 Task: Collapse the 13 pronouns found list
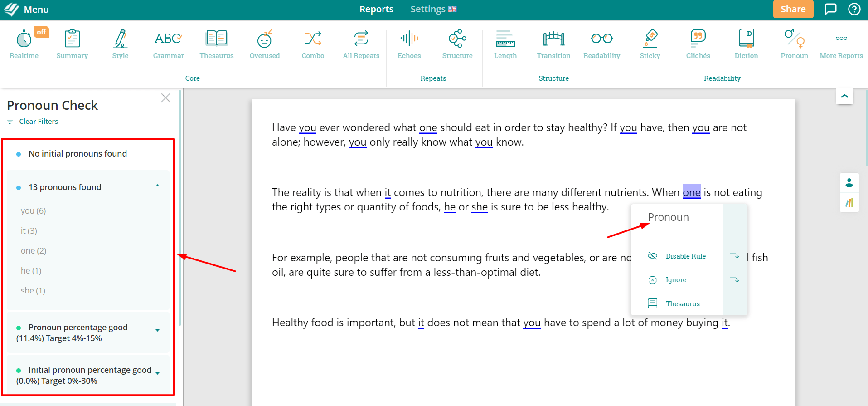157,186
